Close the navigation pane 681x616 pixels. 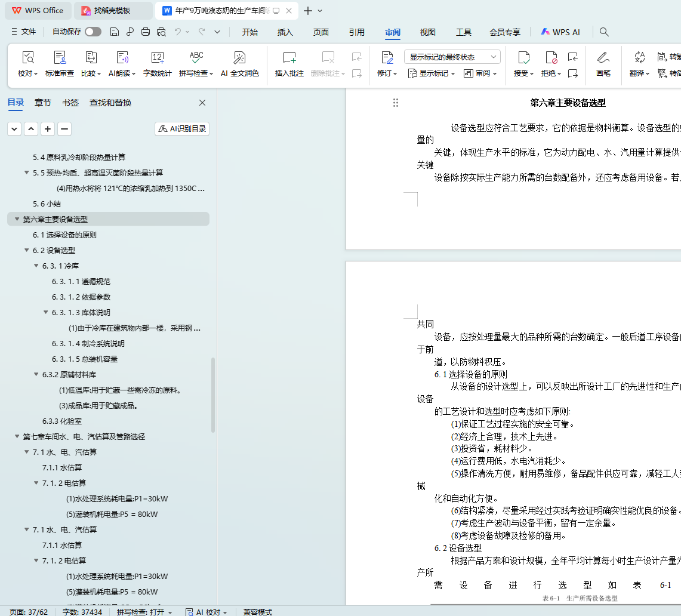click(202, 103)
